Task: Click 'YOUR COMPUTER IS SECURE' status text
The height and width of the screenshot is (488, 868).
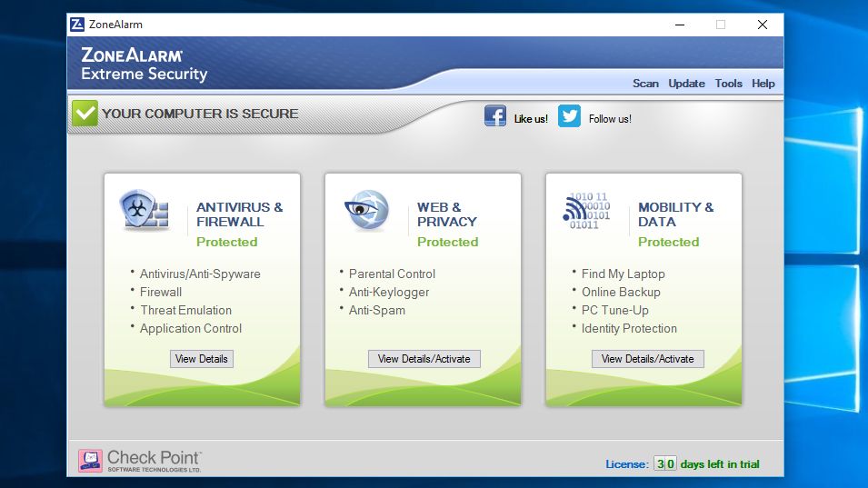Action: click(x=200, y=114)
